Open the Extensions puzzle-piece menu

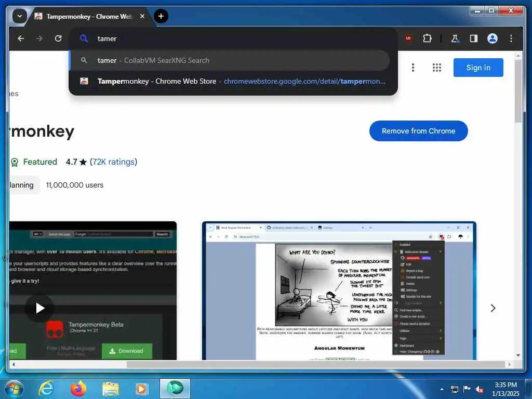[427, 38]
